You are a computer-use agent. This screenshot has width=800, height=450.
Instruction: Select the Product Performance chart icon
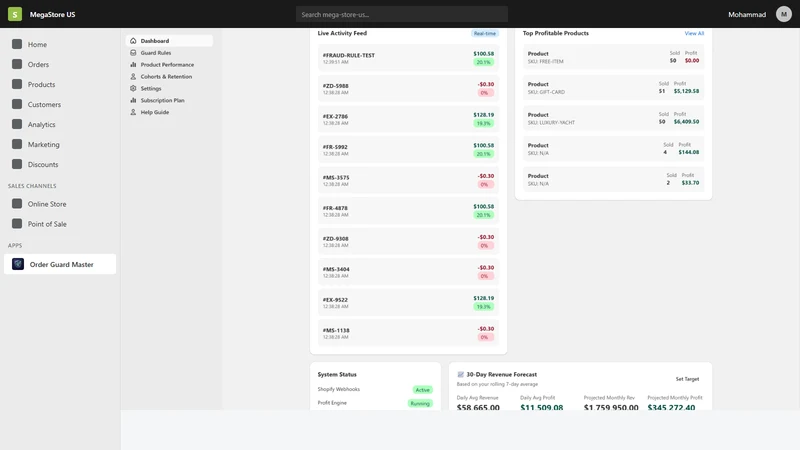point(133,64)
